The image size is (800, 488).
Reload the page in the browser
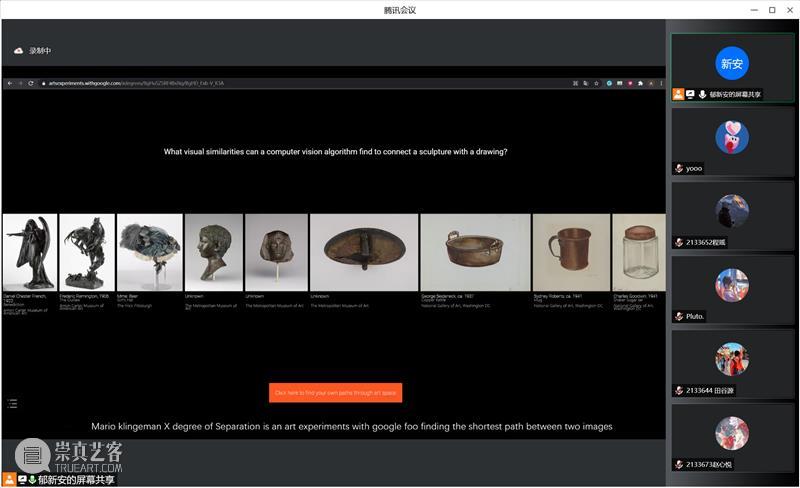[x=31, y=83]
